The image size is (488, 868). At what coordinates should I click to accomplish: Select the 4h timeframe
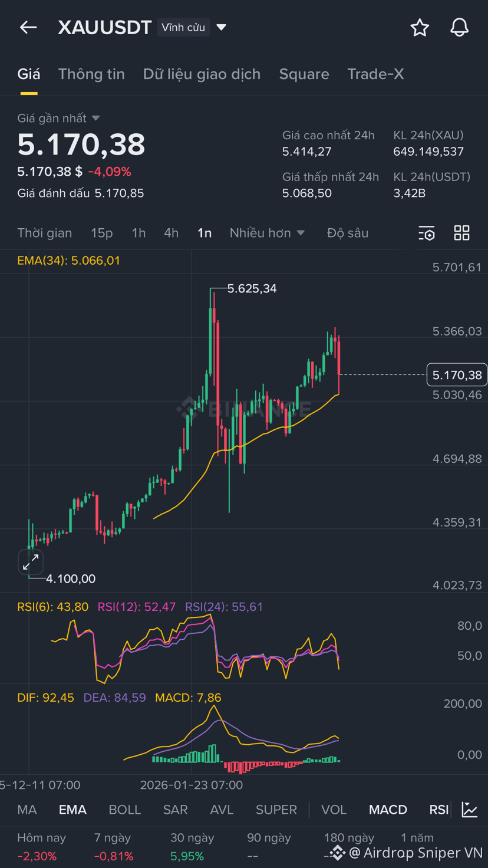pyautogui.click(x=171, y=233)
